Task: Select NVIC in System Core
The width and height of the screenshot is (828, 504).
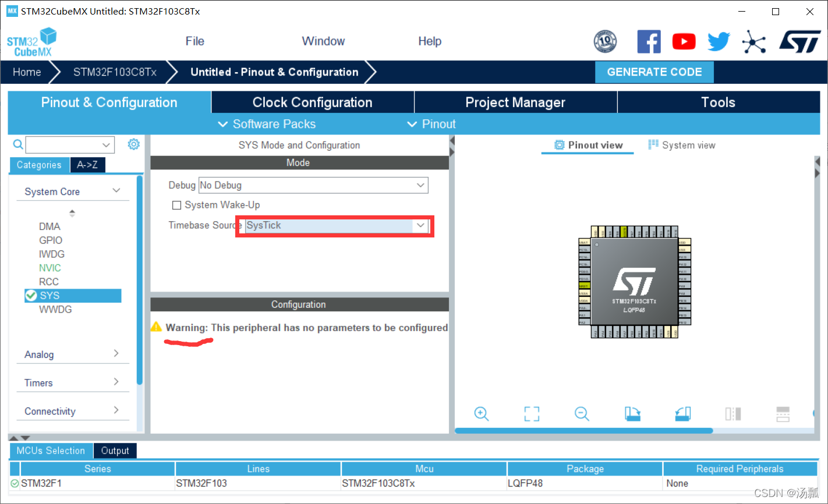Action: (50, 268)
